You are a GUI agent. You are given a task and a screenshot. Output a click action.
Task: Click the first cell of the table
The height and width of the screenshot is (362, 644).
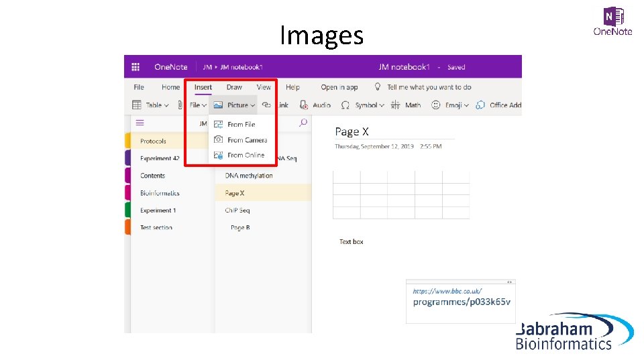[x=347, y=177]
